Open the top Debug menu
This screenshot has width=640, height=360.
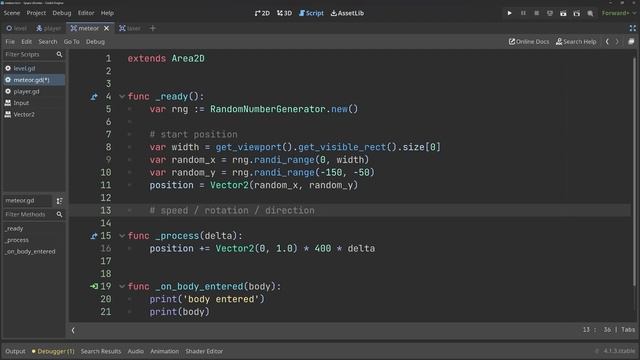pos(62,13)
